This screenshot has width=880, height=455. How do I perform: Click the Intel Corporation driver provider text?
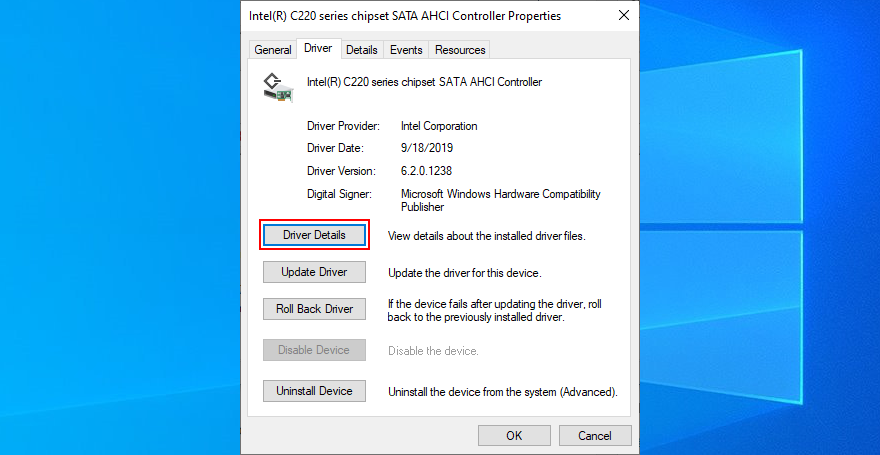tap(439, 126)
